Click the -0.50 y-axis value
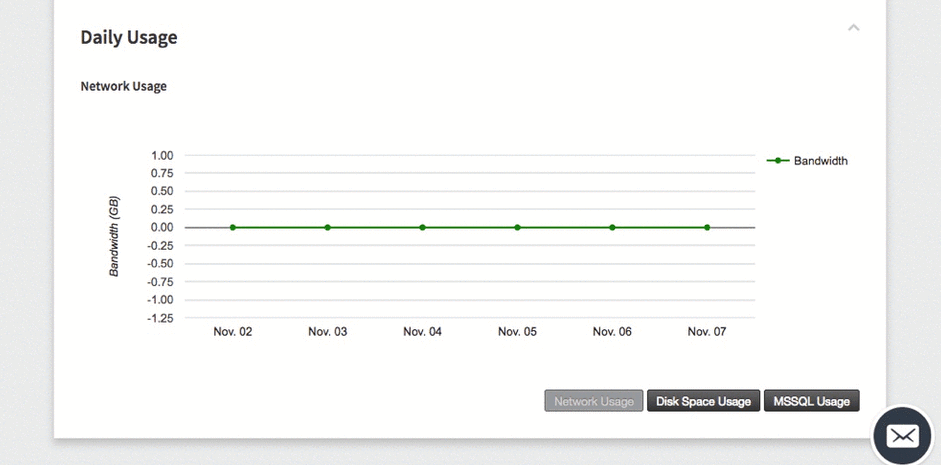This screenshot has width=941, height=465. [160, 264]
